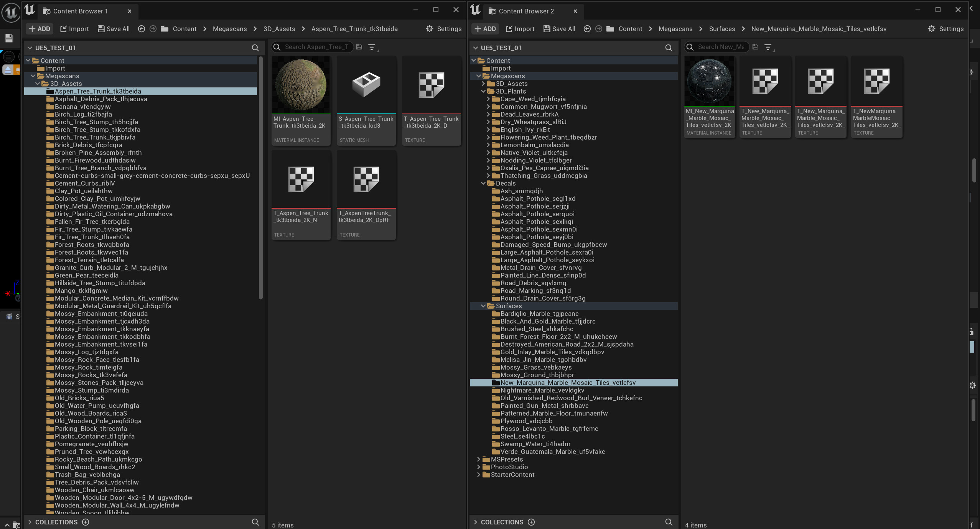
Task: Expand the COLLECTIONS section in Content Browser 2
Action: 475,522
